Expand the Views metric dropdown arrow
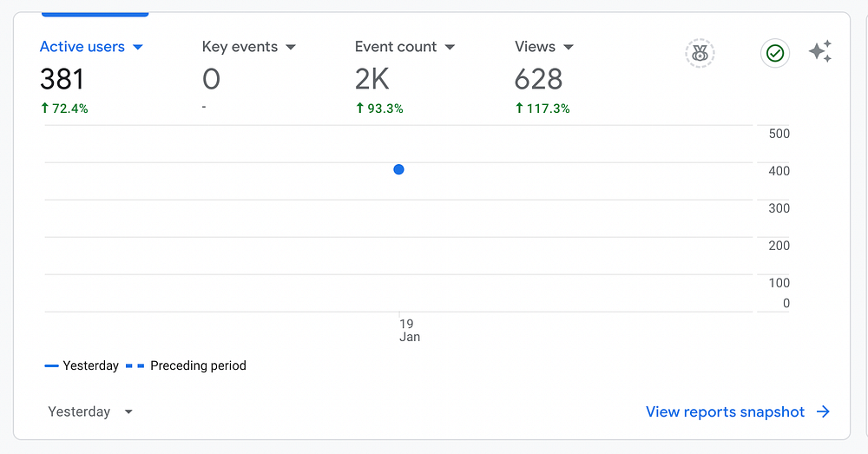The width and height of the screenshot is (868, 454). [x=569, y=47]
